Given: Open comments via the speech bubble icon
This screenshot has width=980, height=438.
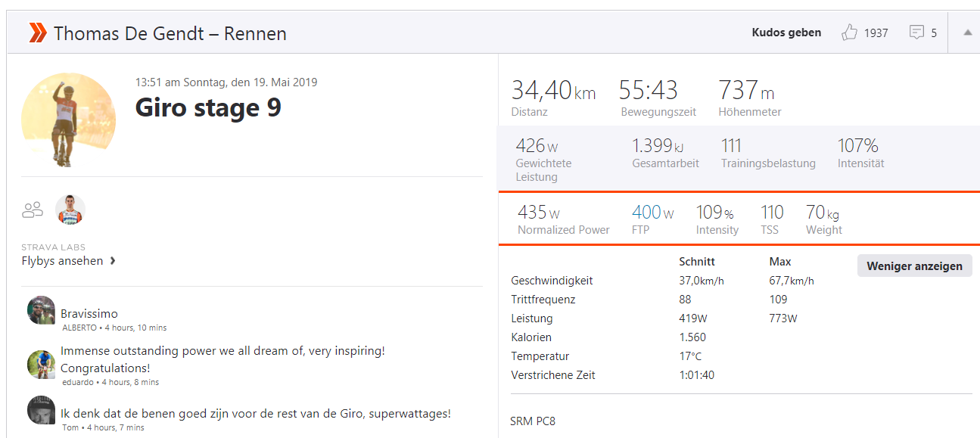Looking at the screenshot, I should [x=916, y=33].
